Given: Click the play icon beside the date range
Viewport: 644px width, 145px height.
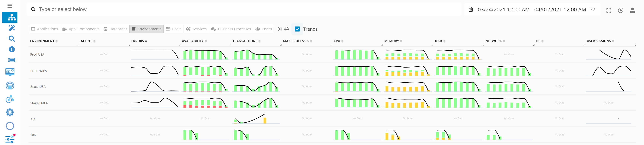Looking at the screenshot, I should [621, 10].
